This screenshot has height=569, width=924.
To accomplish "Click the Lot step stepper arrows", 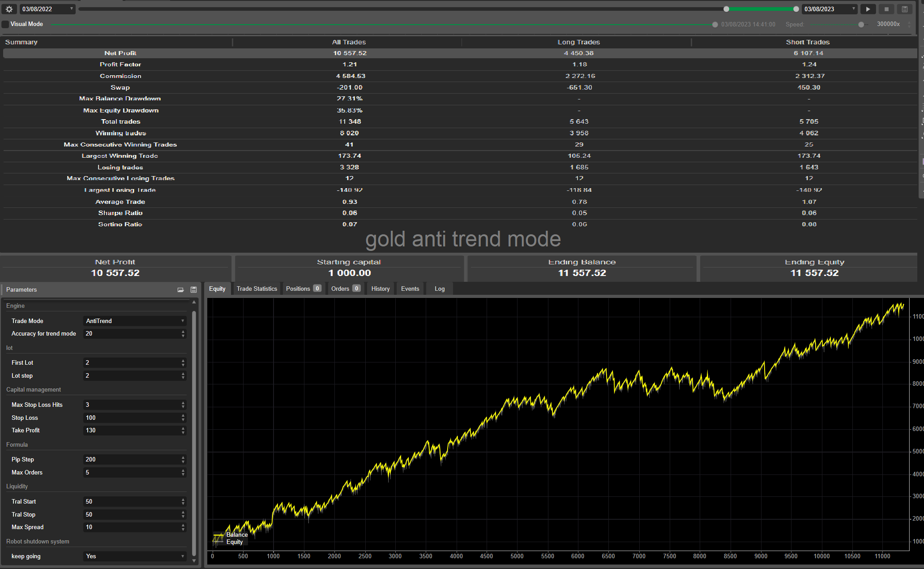I will click(183, 375).
